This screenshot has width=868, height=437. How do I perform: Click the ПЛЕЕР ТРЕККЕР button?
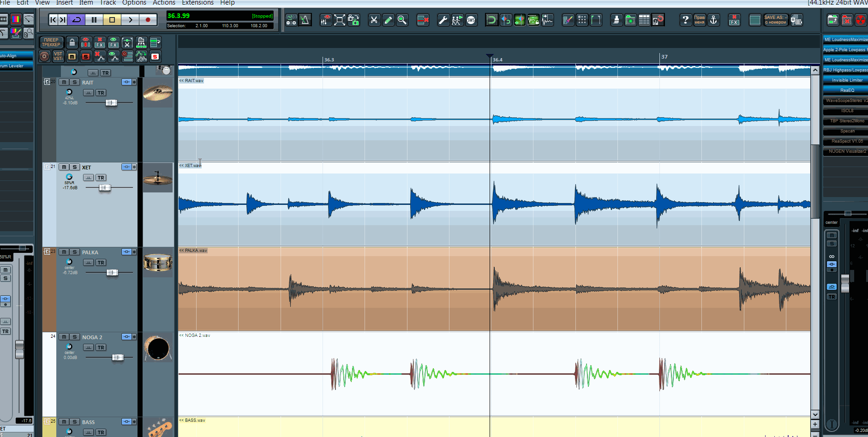pyautogui.click(x=51, y=42)
